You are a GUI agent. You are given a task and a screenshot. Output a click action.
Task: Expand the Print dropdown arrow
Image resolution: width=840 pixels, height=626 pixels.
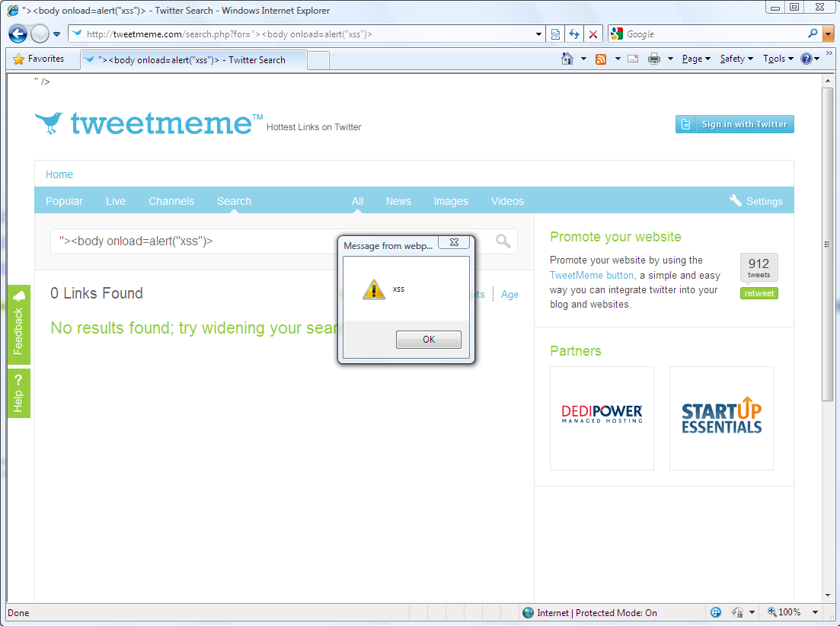[x=670, y=59]
